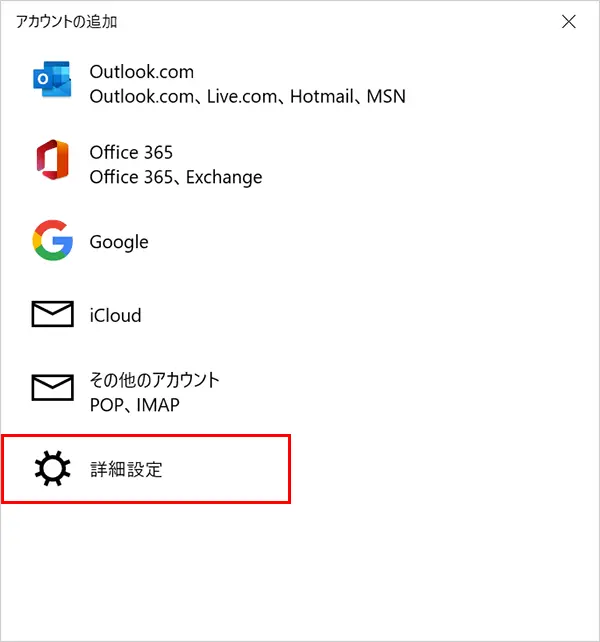
Task: Open 詳細設定 advanced setup
Action: 146,469
